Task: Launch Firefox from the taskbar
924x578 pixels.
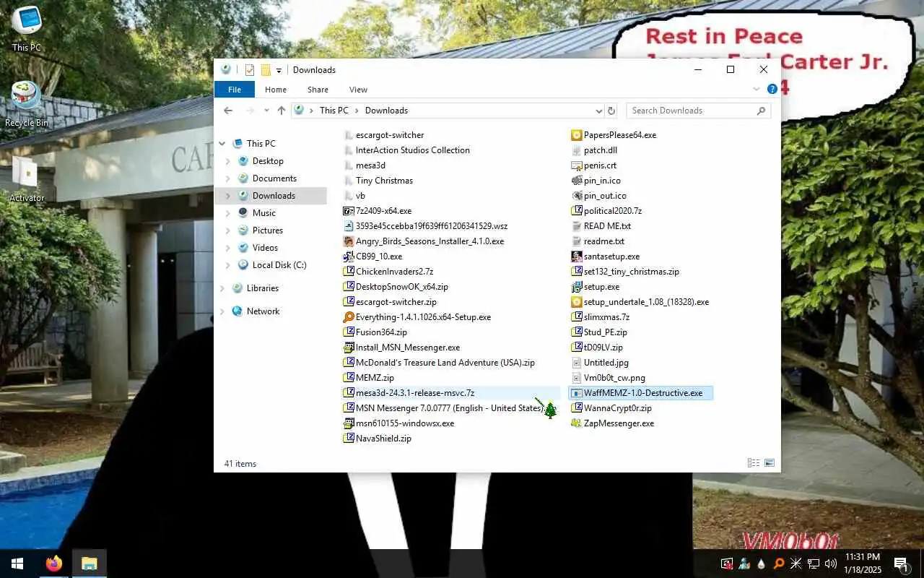Action: [54, 564]
